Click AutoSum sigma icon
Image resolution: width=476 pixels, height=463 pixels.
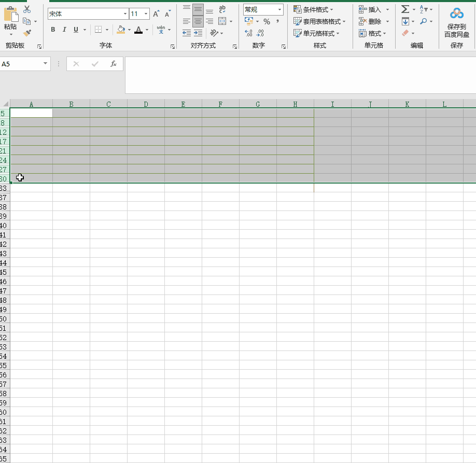405,9
